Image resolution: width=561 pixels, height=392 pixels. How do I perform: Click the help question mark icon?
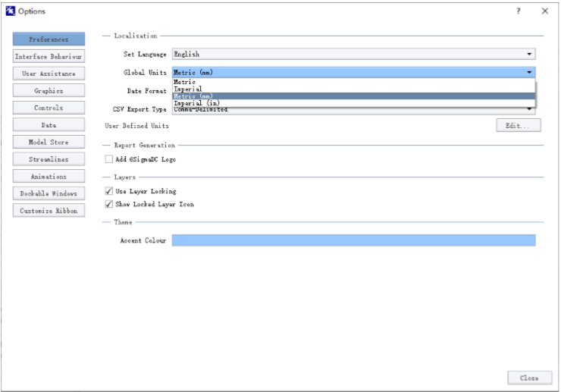pos(518,11)
